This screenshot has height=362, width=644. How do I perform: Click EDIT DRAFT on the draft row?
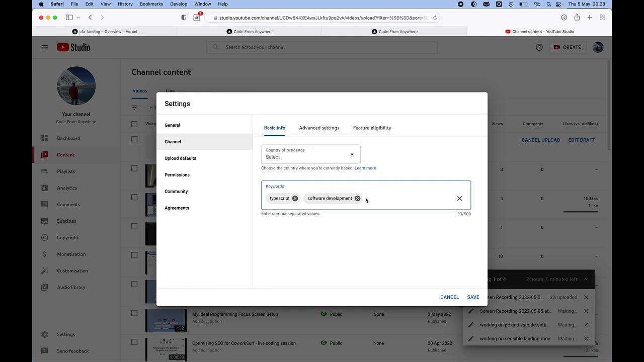point(582,140)
